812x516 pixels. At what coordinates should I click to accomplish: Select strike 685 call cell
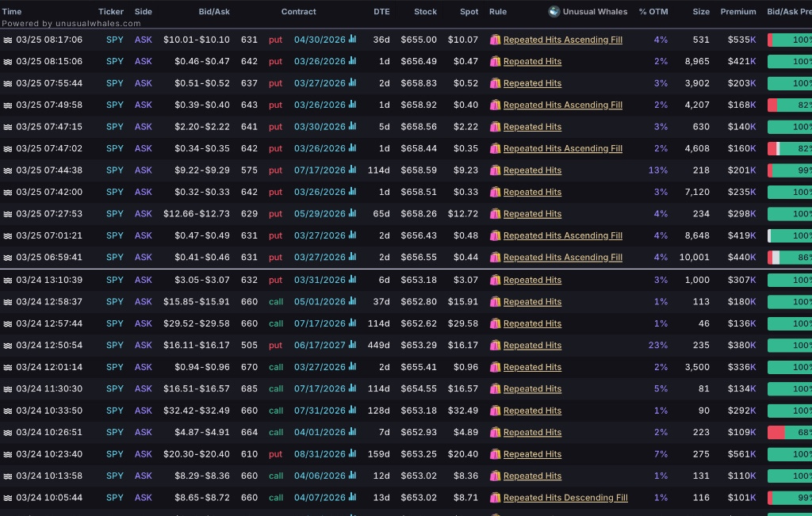click(249, 388)
